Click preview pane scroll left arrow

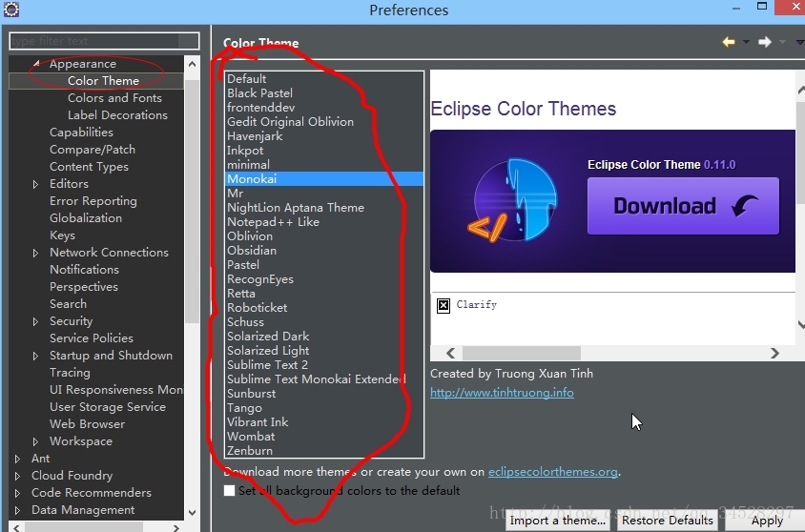coord(451,353)
